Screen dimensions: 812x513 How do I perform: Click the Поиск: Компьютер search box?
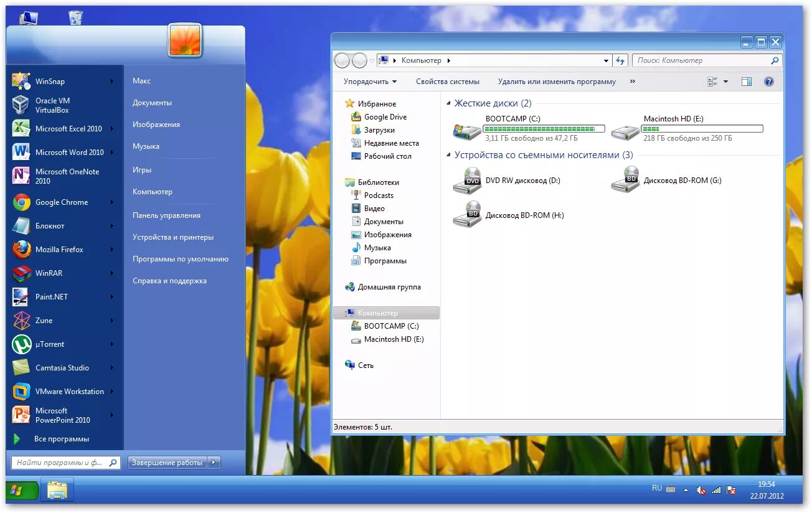(x=707, y=60)
